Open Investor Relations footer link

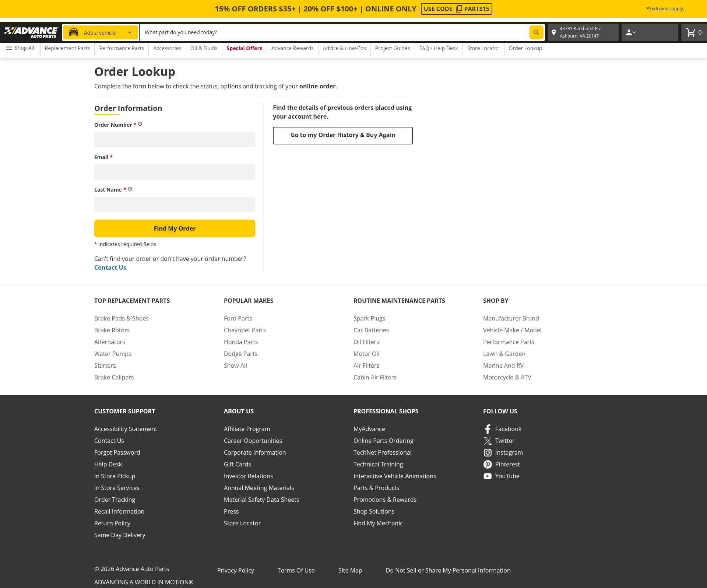pyautogui.click(x=248, y=476)
